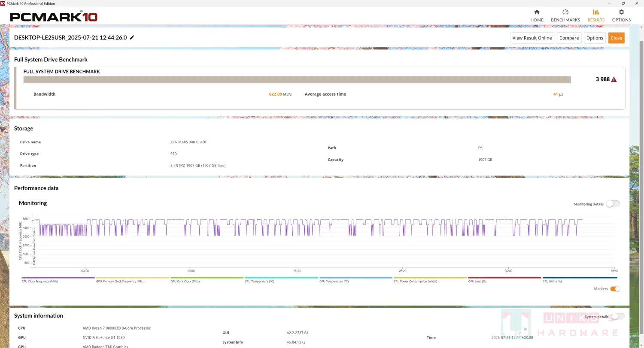Click the result name DESKTOP-LE2SUSR_2025-07-21 12:44:26.0

point(70,37)
